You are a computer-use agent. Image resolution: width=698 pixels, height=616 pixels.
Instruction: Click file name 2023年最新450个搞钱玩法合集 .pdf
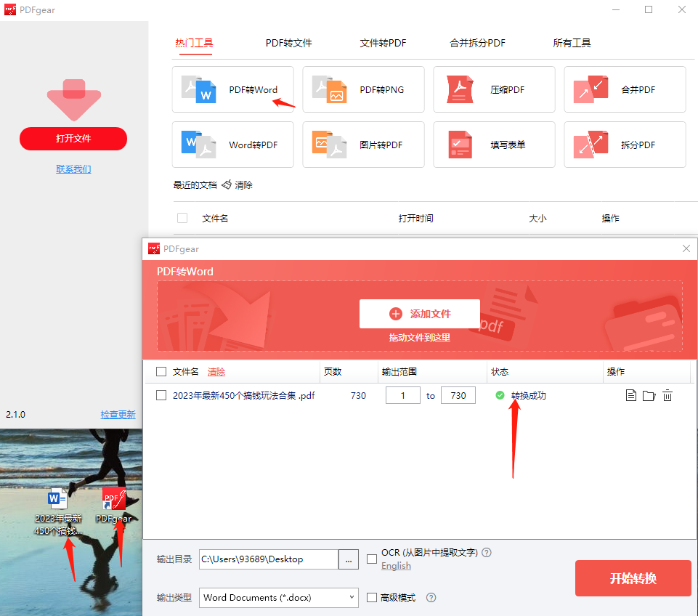coord(243,396)
